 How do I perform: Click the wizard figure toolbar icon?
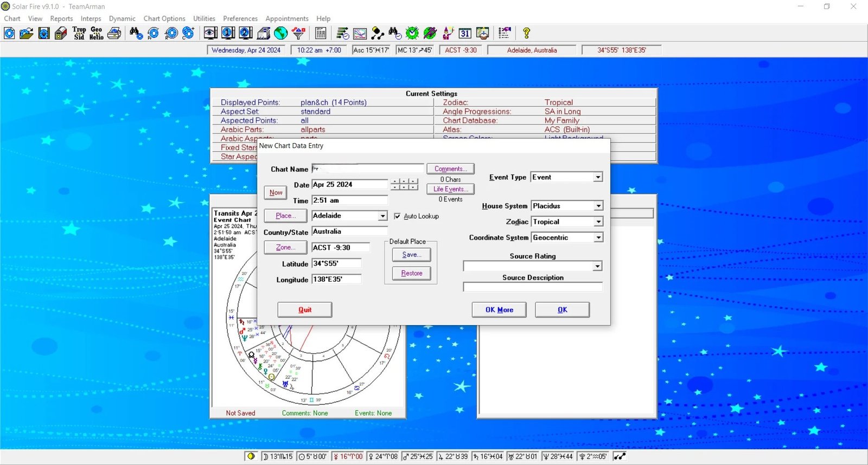click(448, 34)
